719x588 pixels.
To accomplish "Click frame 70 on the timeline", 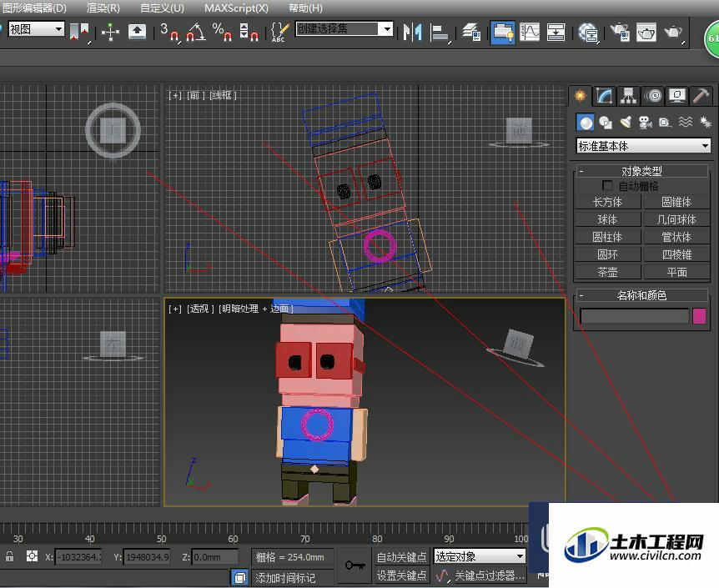I will 305,539.
